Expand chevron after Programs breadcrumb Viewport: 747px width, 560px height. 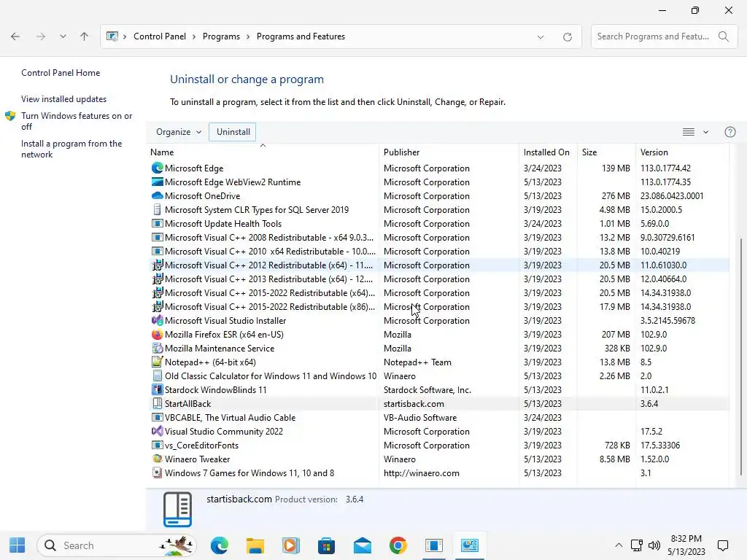point(248,36)
